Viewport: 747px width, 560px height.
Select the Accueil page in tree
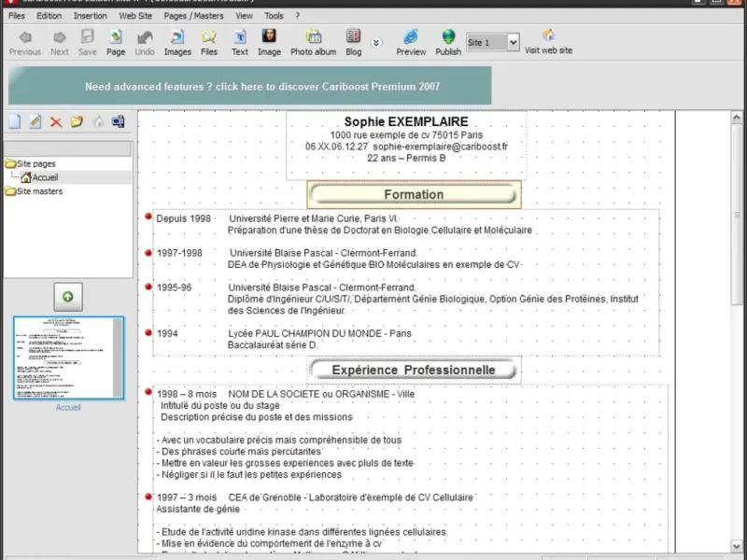click(45, 177)
